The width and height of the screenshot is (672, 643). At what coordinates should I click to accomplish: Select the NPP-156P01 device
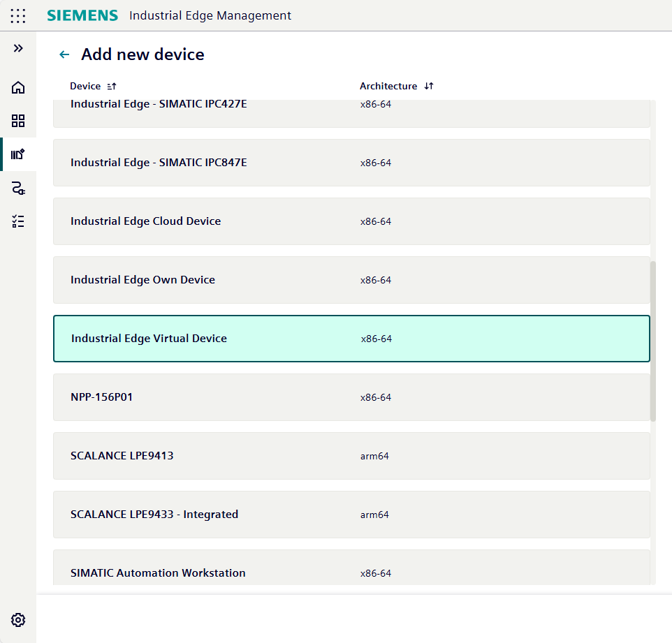(351, 397)
